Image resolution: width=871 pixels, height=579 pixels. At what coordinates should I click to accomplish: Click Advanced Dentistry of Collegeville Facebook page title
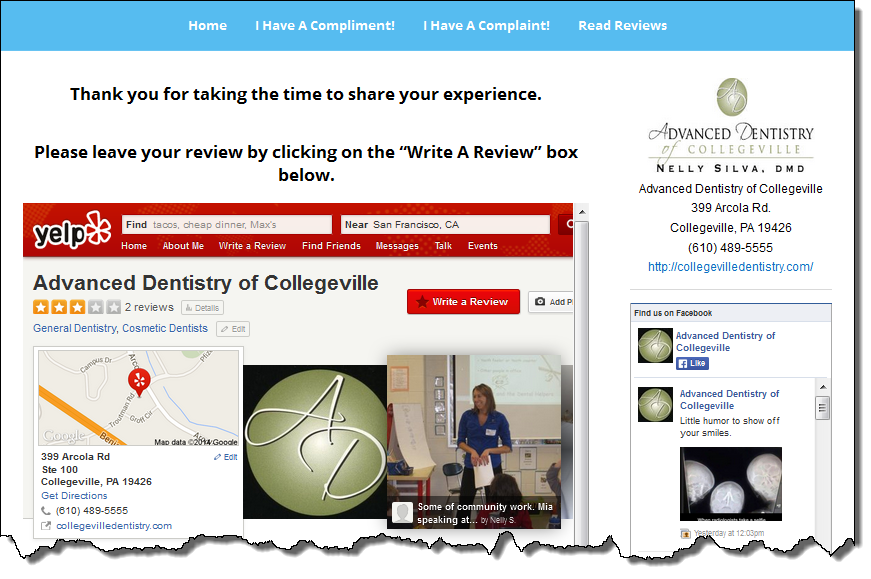pos(725,342)
